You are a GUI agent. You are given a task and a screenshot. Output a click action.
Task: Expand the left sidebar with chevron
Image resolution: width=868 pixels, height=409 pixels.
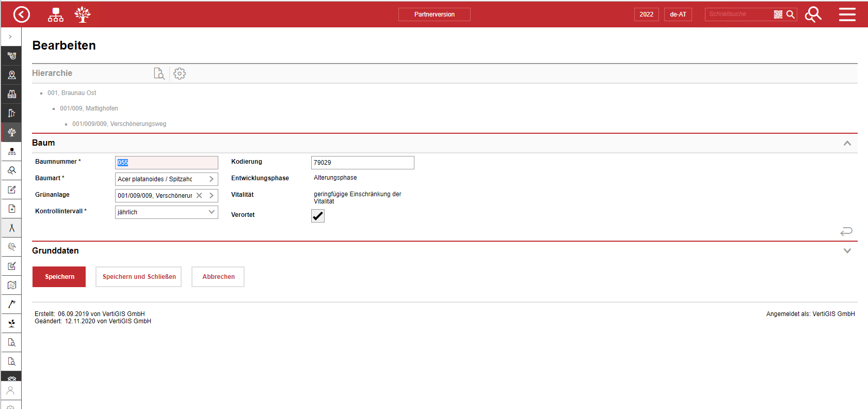tap(10, 37)
